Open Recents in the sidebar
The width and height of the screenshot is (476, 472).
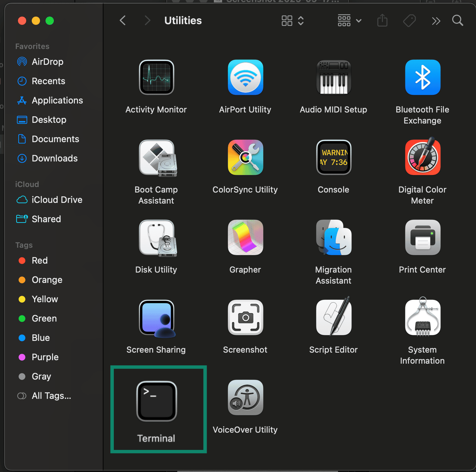coord(41,81)
